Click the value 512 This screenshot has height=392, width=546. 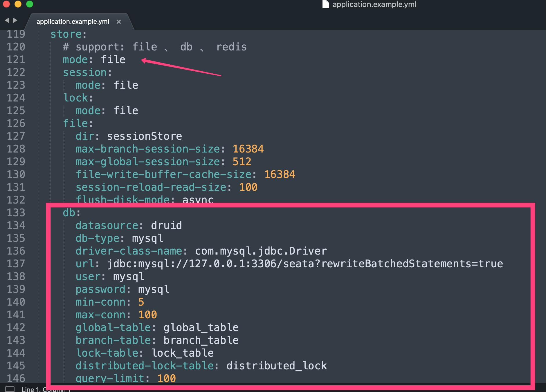pos(242,162)
